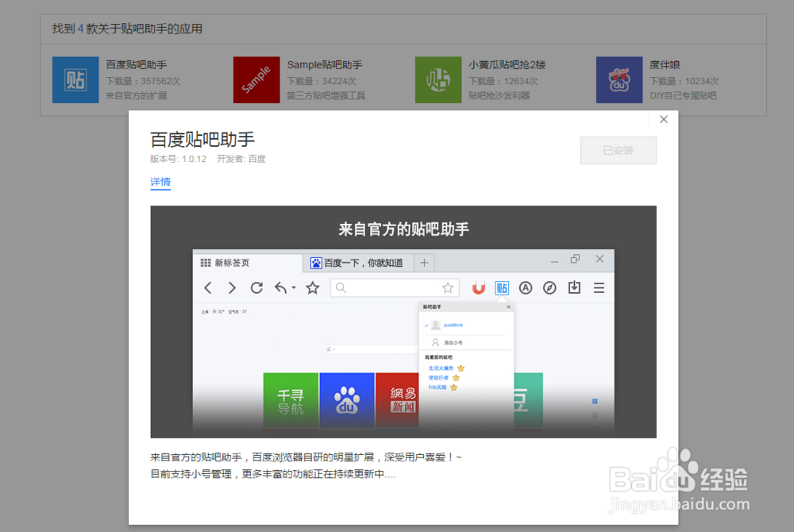Viewport: 794px width, 532px height.
Task: Open the 度伴娘 app icon
Action: pos(619,80)
